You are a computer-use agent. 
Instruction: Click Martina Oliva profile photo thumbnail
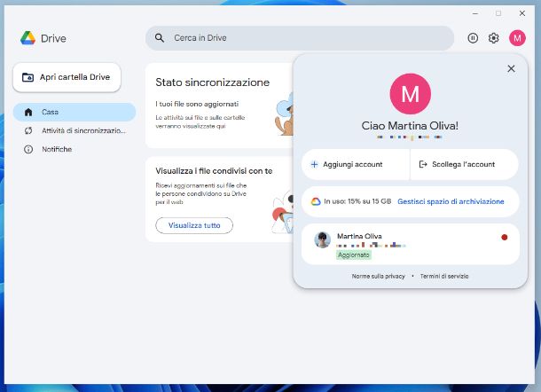323,239
